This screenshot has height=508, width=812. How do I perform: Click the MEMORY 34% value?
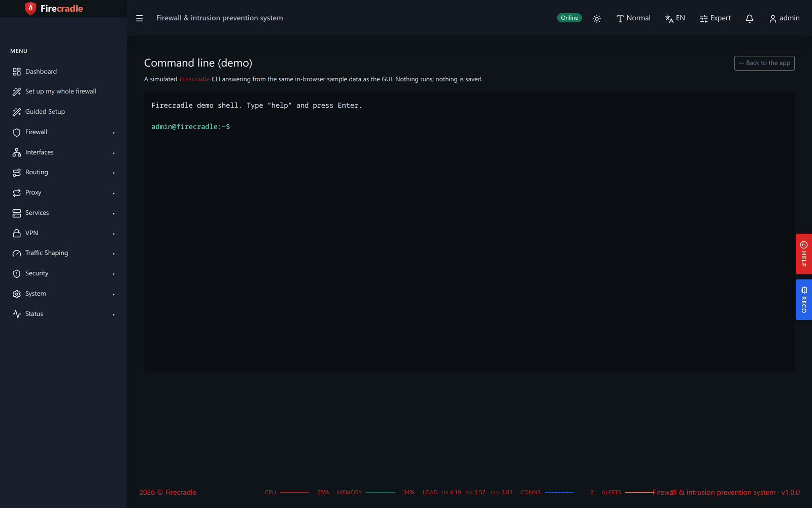(x=409, y=492)
